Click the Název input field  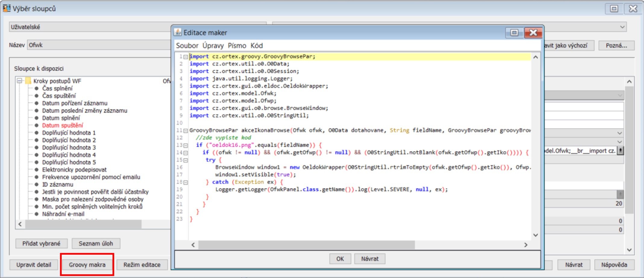click(x=99, y=45)
